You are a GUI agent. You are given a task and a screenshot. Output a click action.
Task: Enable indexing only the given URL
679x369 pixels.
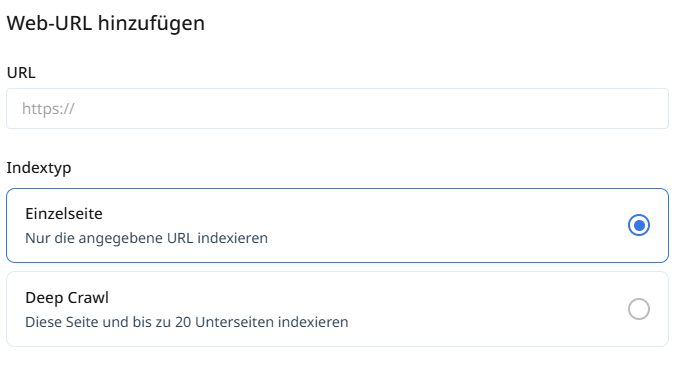pos(639,225)
